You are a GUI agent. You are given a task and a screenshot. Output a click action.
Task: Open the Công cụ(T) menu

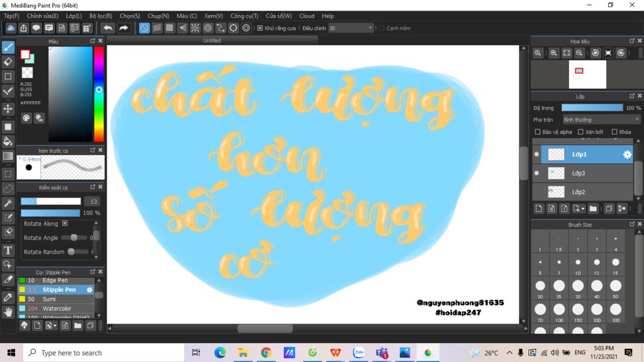coord(244,16)
